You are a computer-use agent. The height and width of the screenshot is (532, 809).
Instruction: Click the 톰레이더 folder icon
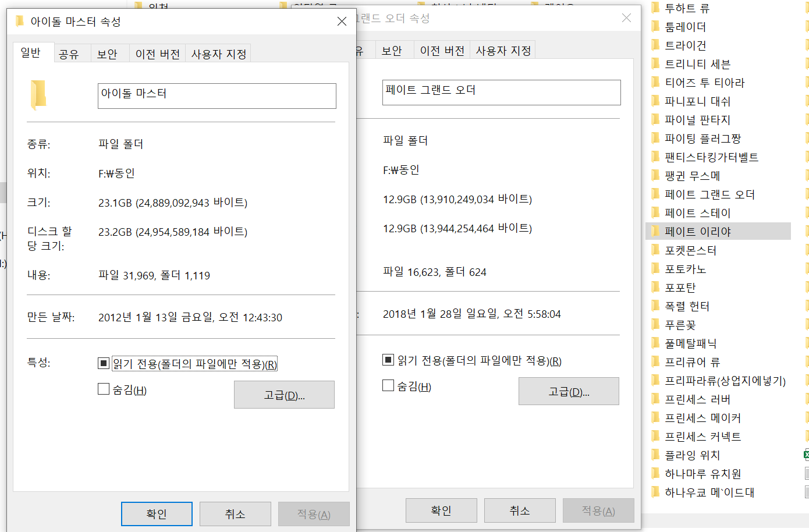coord(655,27)
